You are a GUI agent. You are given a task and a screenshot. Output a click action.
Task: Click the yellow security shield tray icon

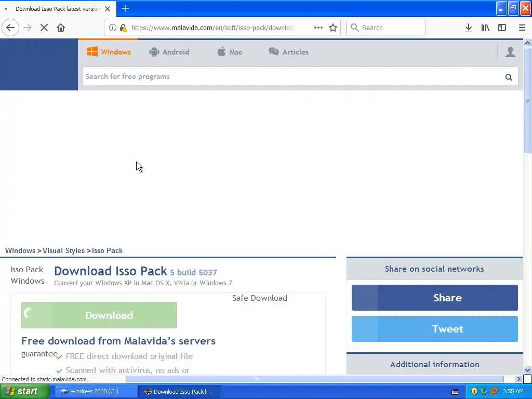(x=474, y=391)
